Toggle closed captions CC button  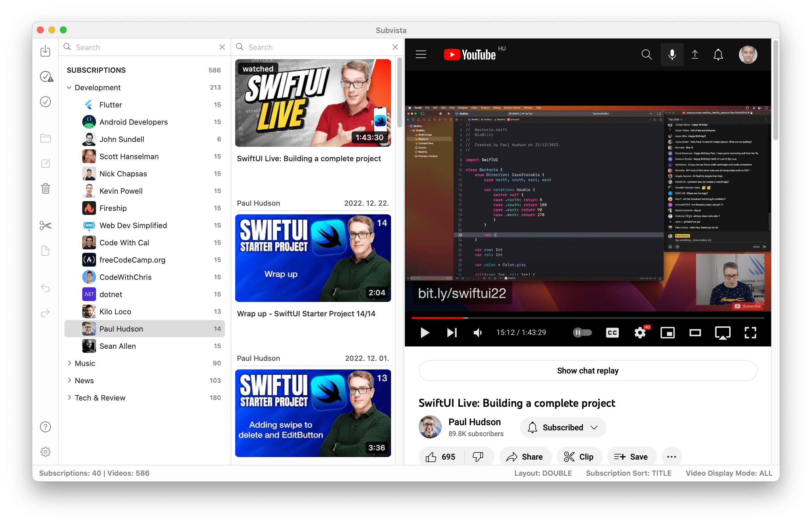[612, 332]
